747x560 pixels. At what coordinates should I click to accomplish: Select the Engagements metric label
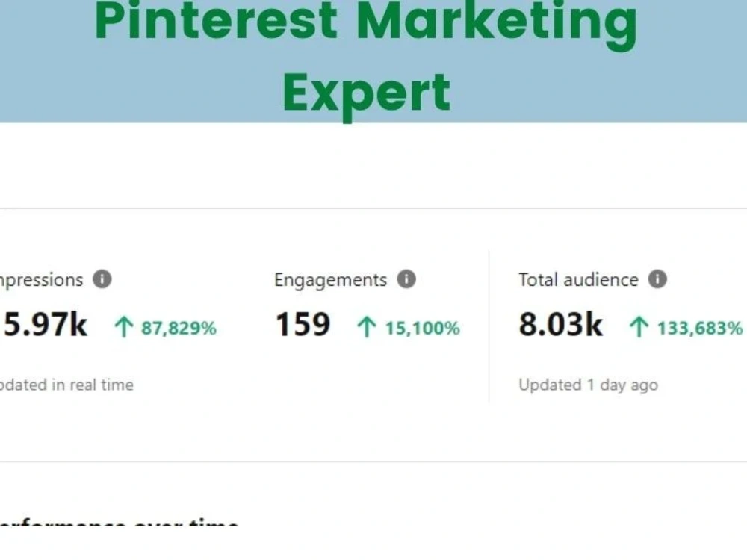331,281
